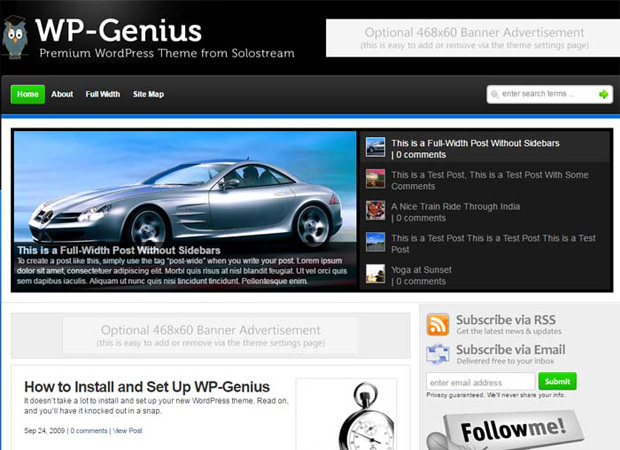Click road thumbnail beside repeated Test Post
Image resolution: width=620 pixels, height=450 pixels.
(x=375, y=242)
